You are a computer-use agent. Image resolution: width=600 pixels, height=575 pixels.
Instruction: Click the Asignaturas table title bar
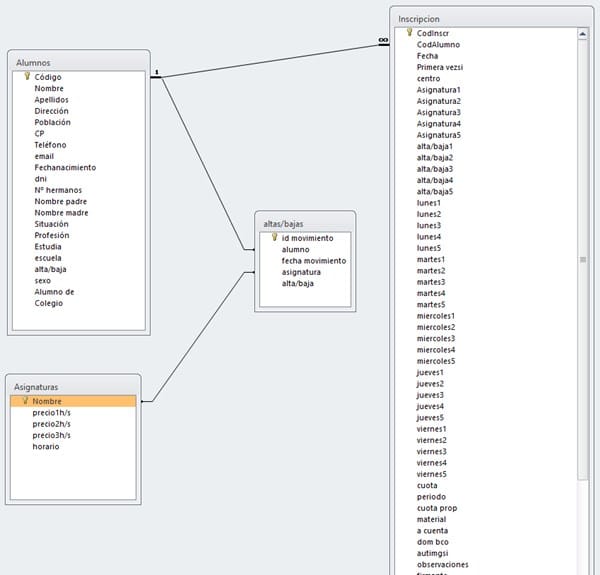point(72,385)
